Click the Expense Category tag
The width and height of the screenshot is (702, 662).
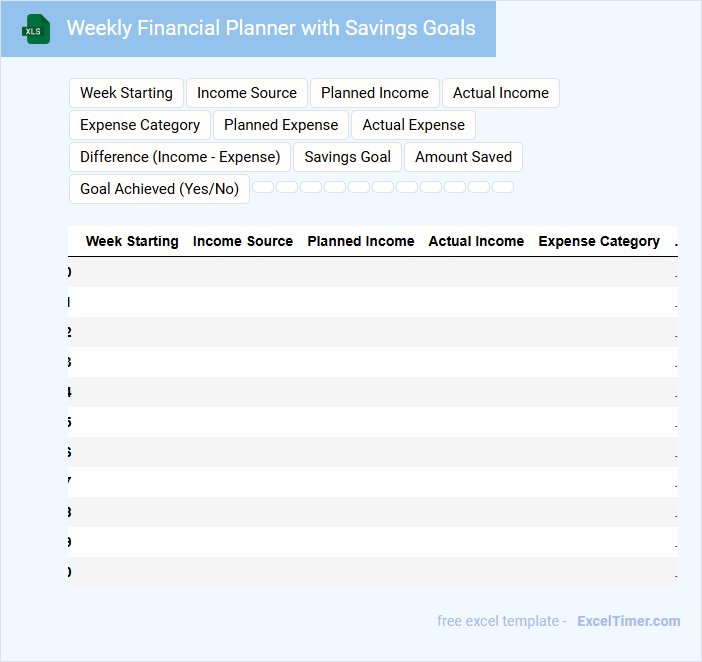pos(140,125)
